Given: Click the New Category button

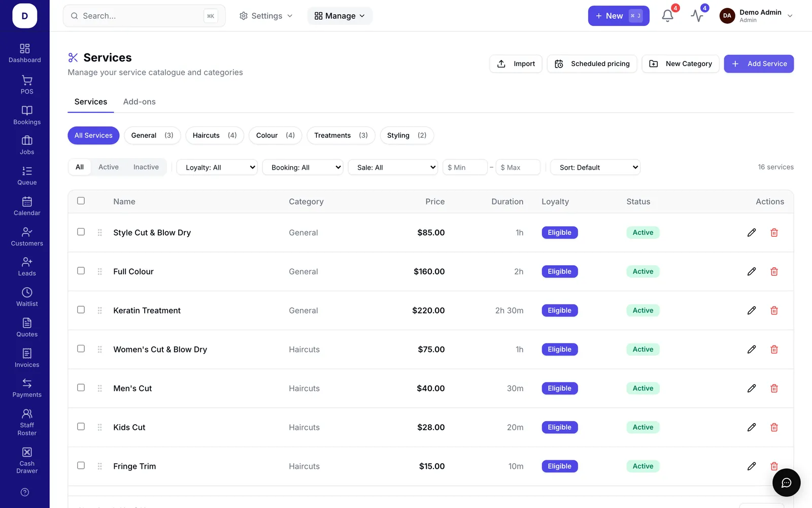Looking at the screenshot, I should pos(681,63).
